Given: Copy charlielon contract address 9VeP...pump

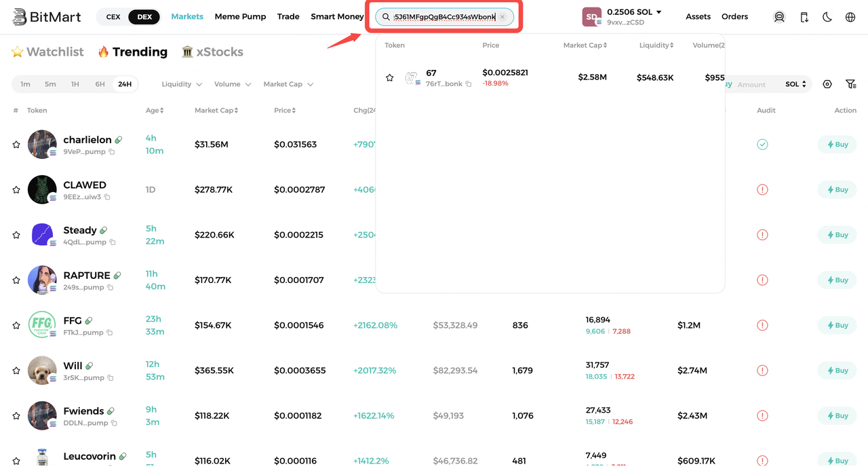Looking at the screenshot, I should point(112,152).
